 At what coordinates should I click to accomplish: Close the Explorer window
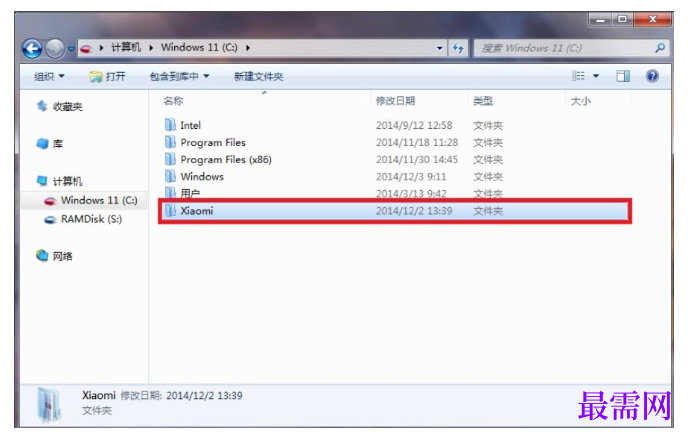pyautogui.click(x=653, y=19)
